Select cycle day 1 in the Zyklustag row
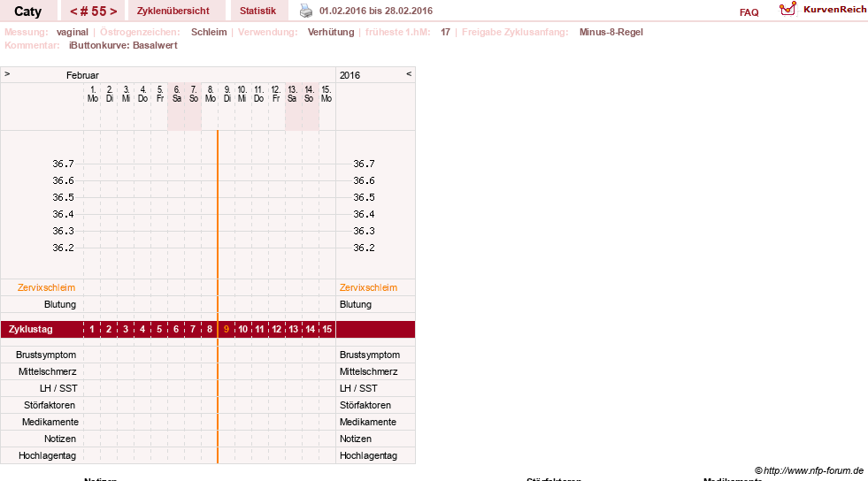This screenshot has height=481, width=868. [92, 329]
